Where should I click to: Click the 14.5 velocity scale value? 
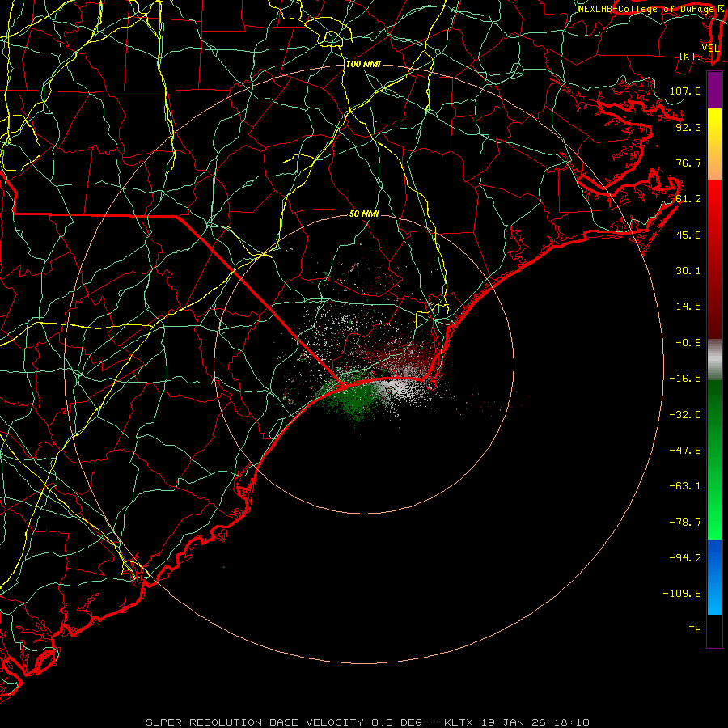tap(688, 307)
